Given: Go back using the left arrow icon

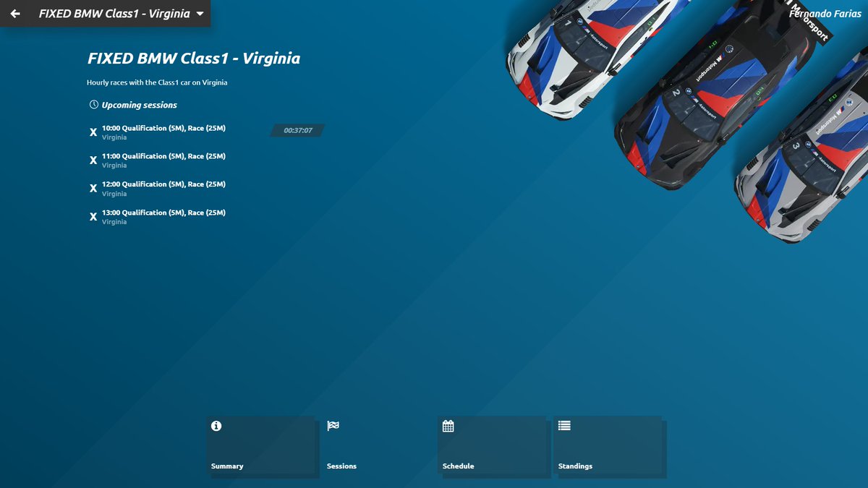Looking at the screenshot, I should coord(15,14).
